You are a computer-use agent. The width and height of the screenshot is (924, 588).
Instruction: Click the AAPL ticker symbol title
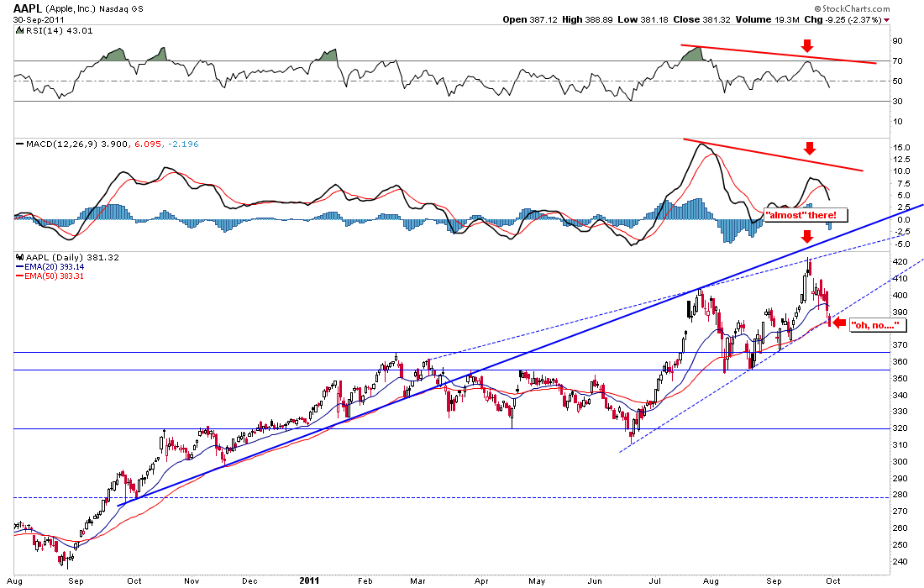tap(28, 9)
